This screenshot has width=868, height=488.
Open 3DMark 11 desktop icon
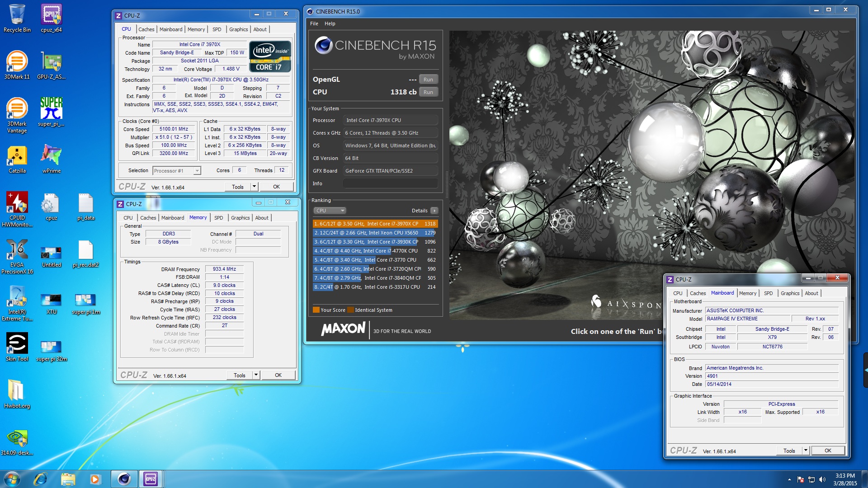(17, 66)
